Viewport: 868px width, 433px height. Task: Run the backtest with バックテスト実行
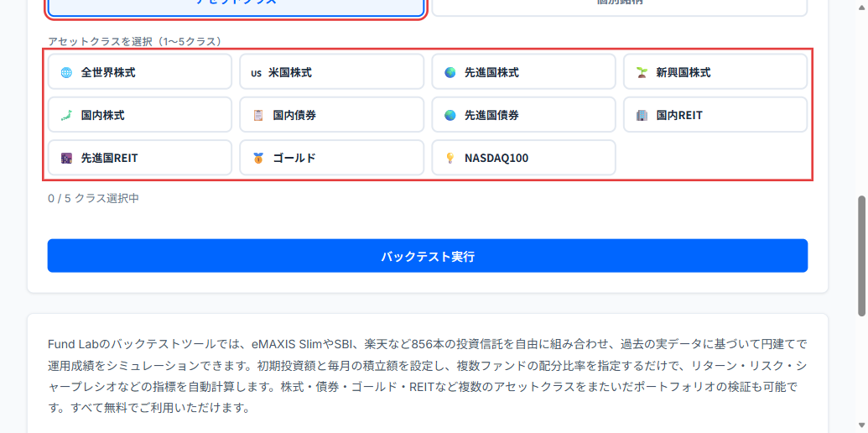[428, 256]
